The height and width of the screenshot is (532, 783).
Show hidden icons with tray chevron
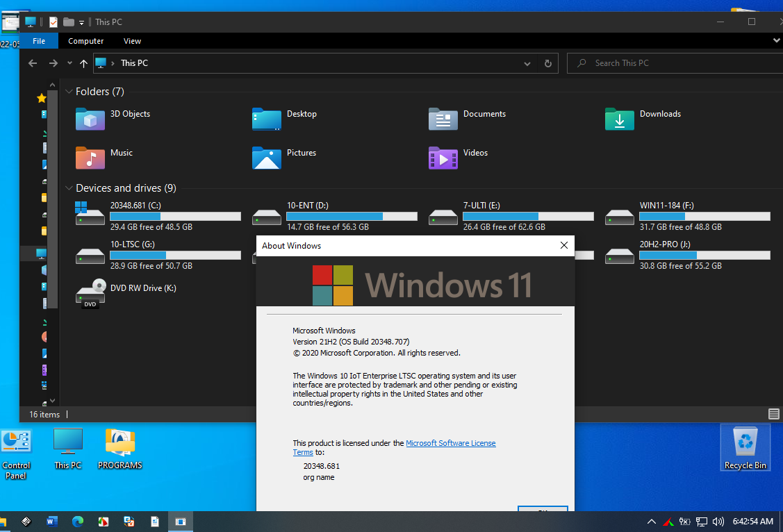[651, 522]
